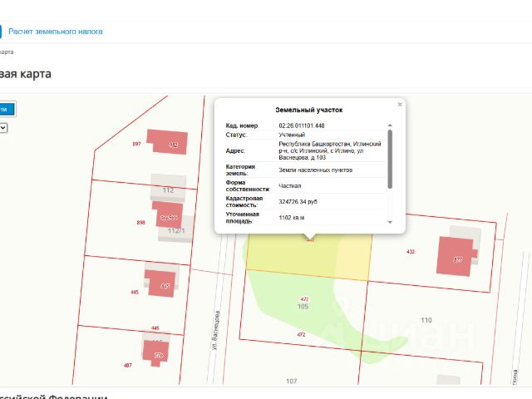Click the ул. Васнецова street label
The width and height of the screenshot is (532, 399).
click(x=216, y=330)
